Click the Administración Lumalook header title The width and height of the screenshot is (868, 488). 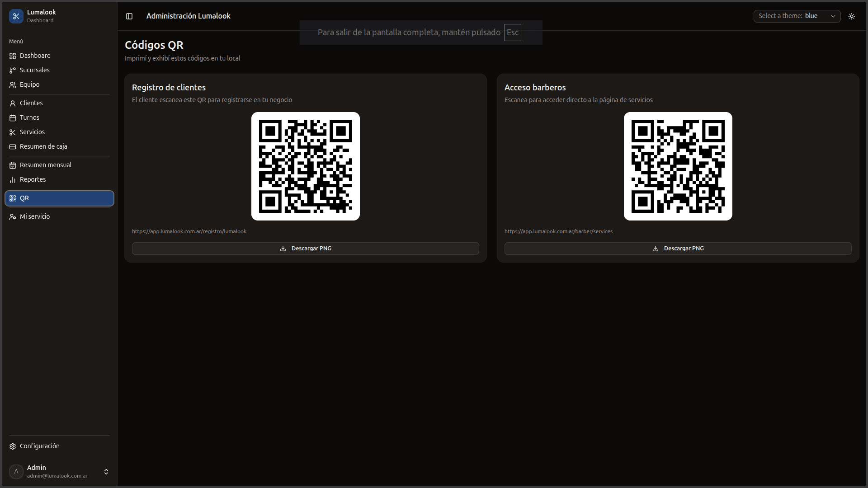tap(189, 16)
